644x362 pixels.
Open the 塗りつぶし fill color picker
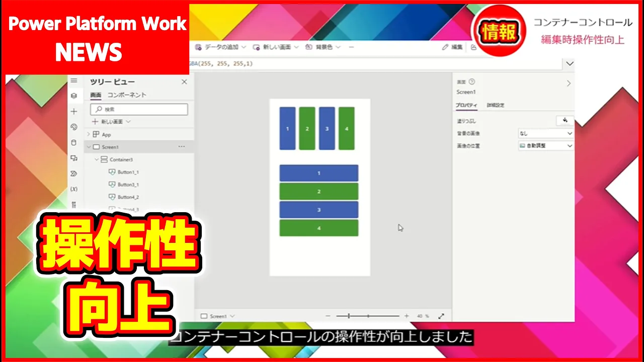[x=565, y=120]
